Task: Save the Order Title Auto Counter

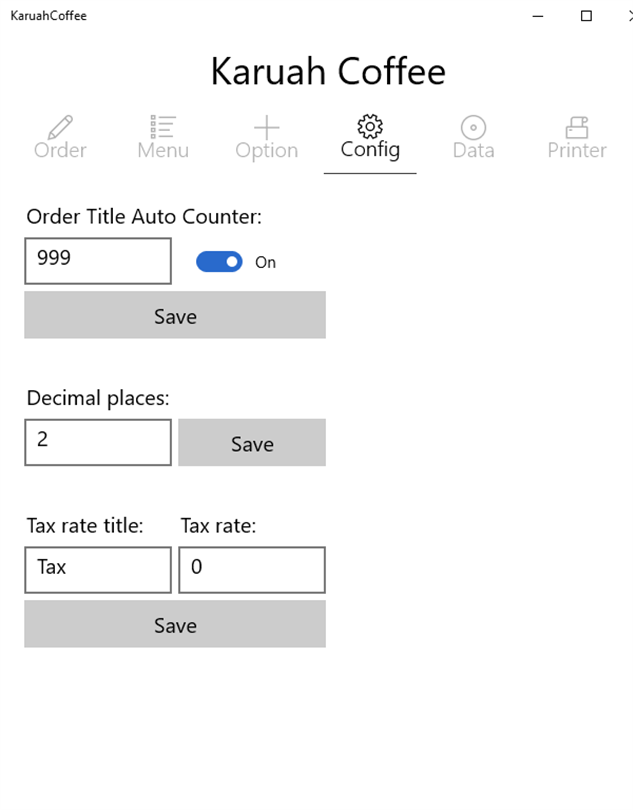Action: (x=175, y=316)
